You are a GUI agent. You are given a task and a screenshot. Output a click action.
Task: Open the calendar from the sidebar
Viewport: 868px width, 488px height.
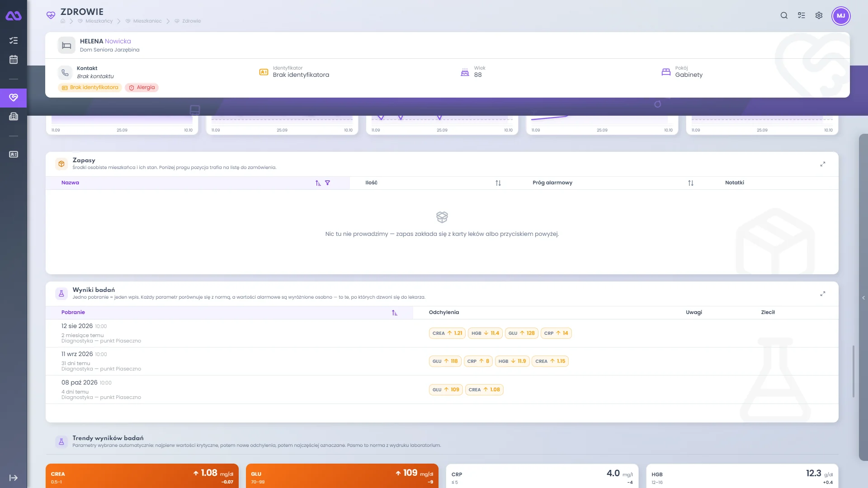tap(14, 60)
